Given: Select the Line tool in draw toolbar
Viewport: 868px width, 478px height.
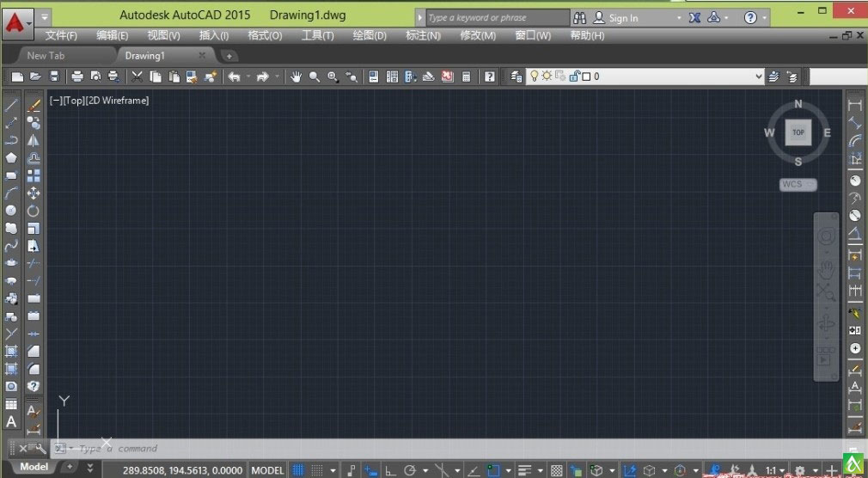Looking at the screenshot, I should pyautogui.click(x=12, y=106).
